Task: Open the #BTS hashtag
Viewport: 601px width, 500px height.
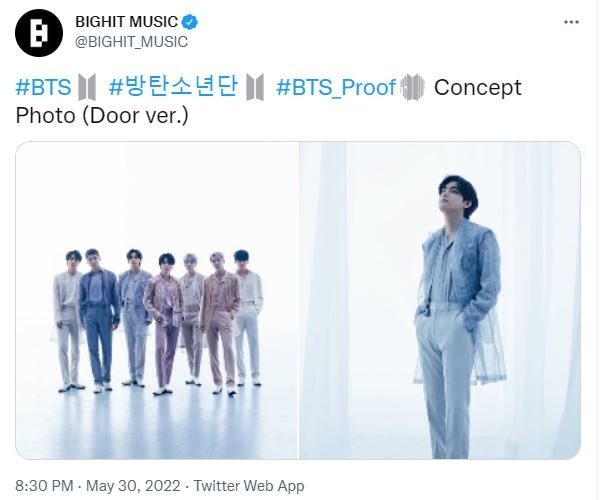Action: coord(43,87)
